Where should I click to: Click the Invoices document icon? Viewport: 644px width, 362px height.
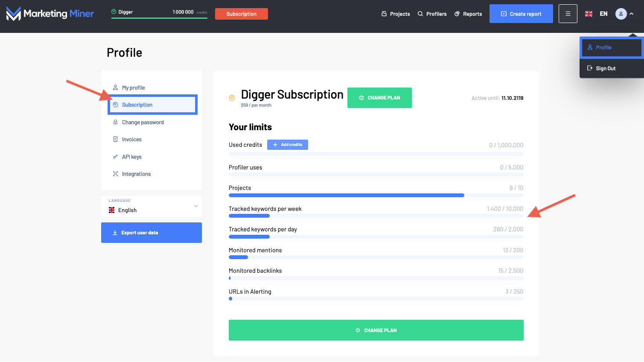(115, 139)
